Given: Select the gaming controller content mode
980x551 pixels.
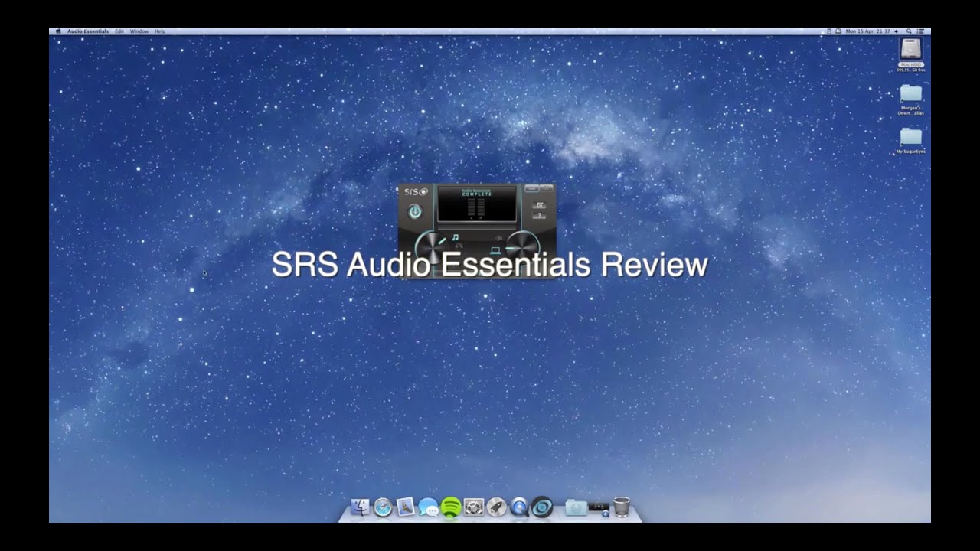Looking at the screenshot, I should [x=459, y=246].
